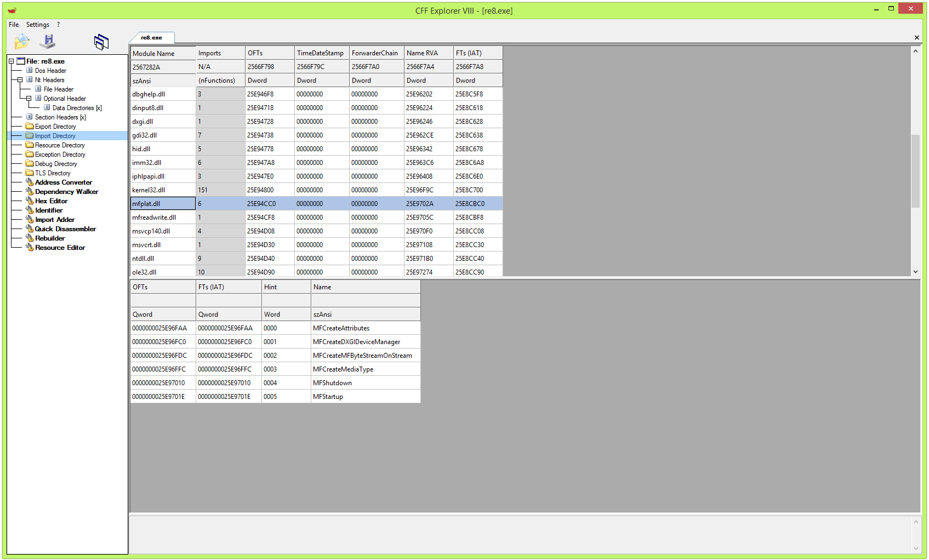Click the module list scrollbar down arrow
Image resolution: width=929 pixels, height=560 pixels.
pyautogui.click(x=915, y=272)
